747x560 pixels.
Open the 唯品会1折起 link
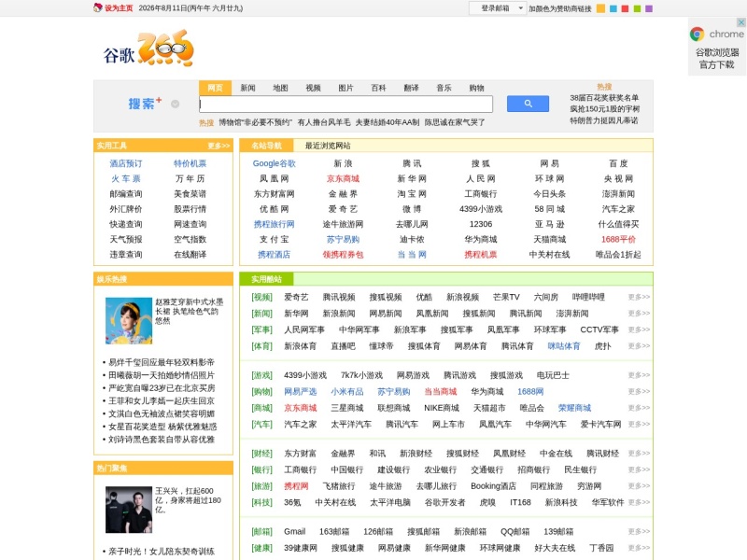coord(618,254)
